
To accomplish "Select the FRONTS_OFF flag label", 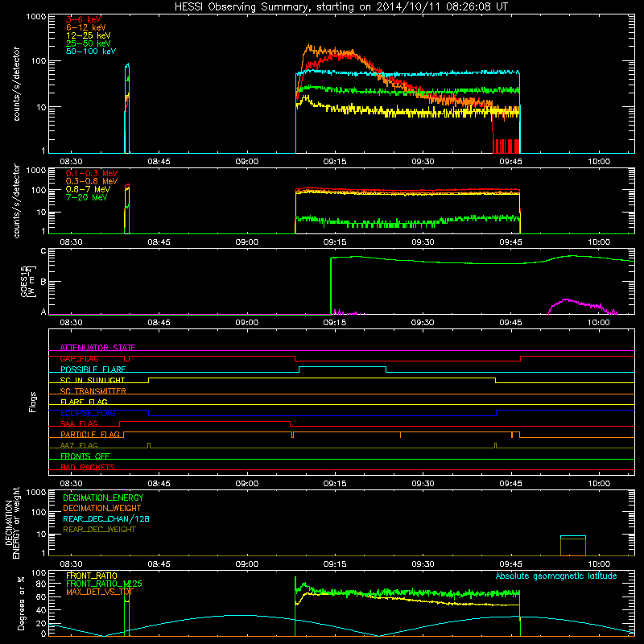I will [x=85, y=456].
